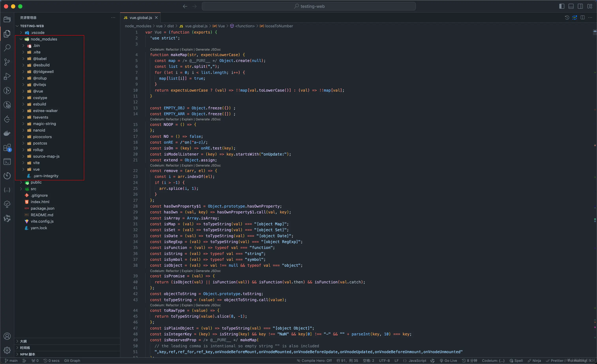Image resolution: width=597 pixels, height=364 pixels.
Task: Click the Manage gear icon
Action: point(7,350)
